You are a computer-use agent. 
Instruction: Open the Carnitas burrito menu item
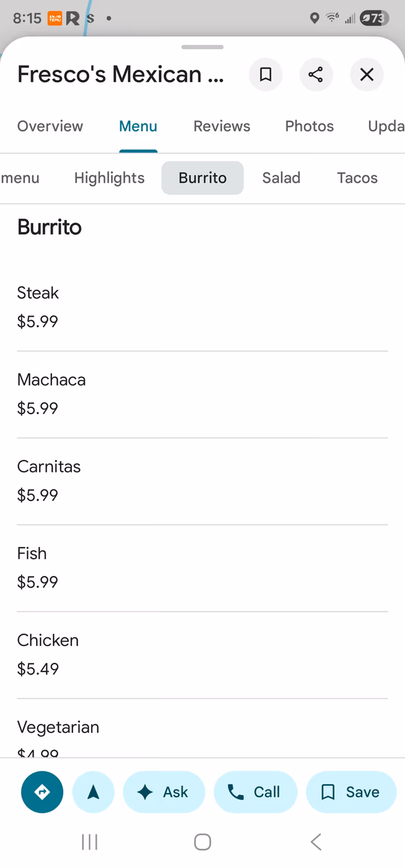[x=203, y=481]
